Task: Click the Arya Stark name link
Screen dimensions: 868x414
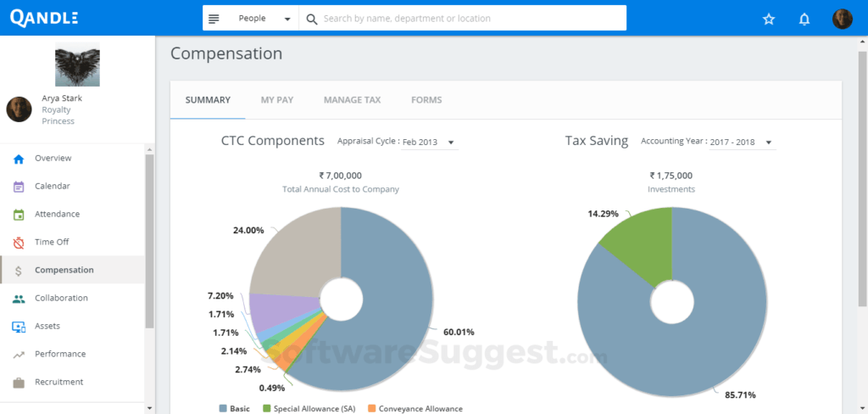Action: tap(62, 98)
